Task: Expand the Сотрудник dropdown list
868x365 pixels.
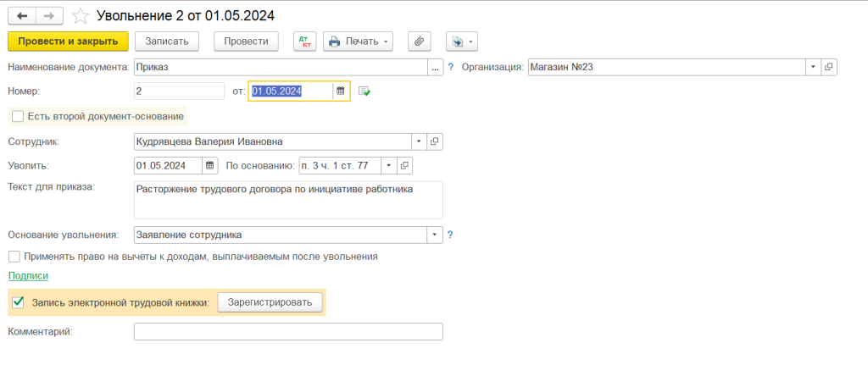Action: click(x=419, y=141)
